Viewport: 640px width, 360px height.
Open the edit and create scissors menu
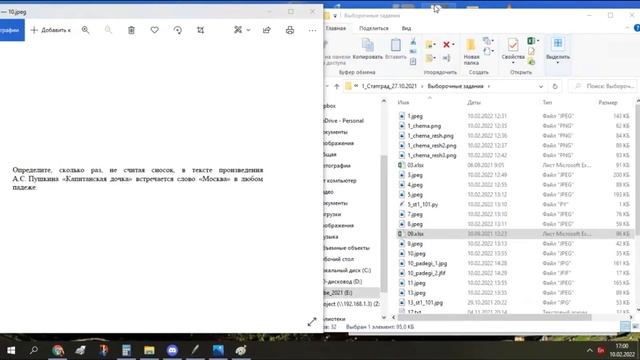tap(242, 30)
